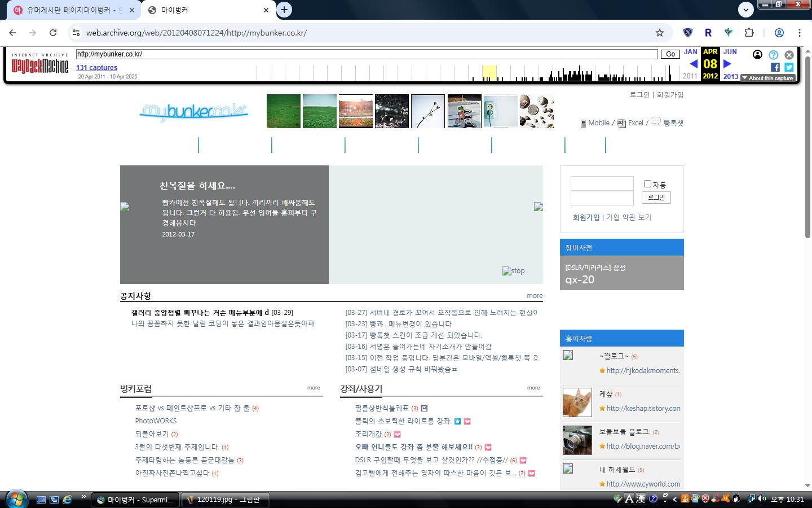The height and width of the screenshot is (508, 812).
Task: Open Wayback Machine user account icon
Action: click(758, 55)
